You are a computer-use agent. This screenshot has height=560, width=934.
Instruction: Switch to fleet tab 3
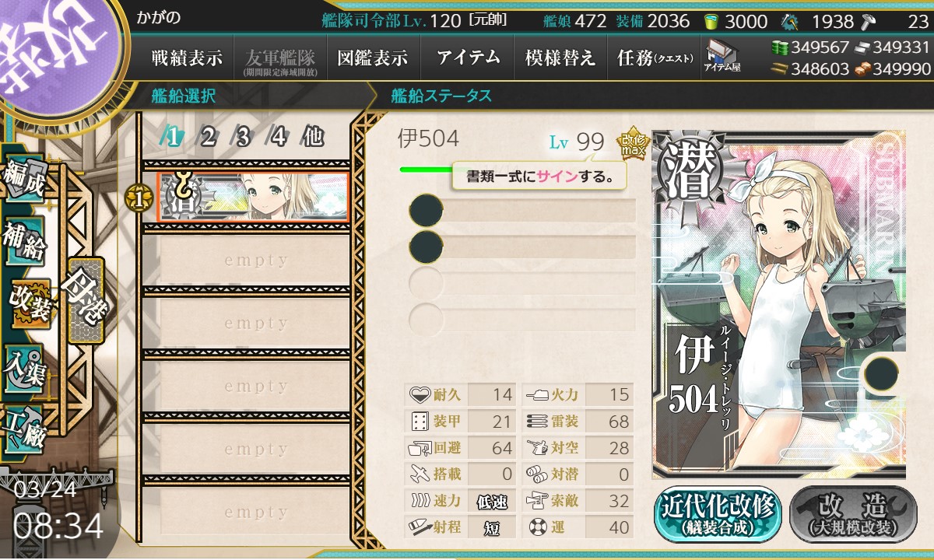[x=243, y=137]
